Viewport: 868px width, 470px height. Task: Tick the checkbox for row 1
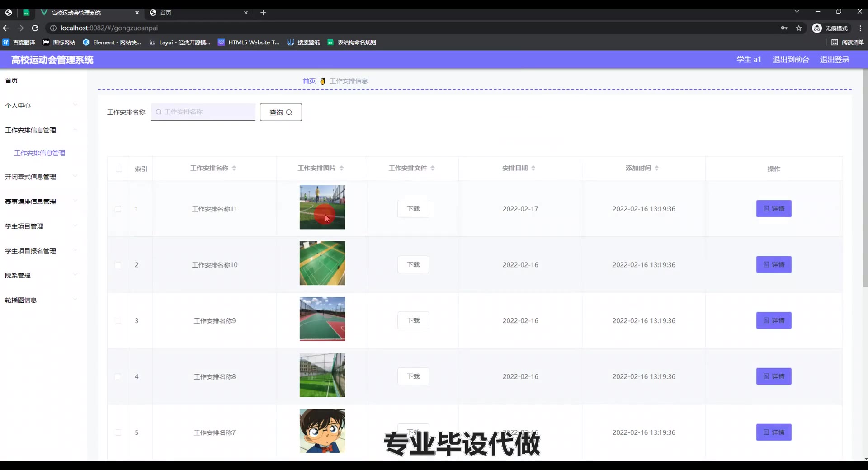[118, 209]
